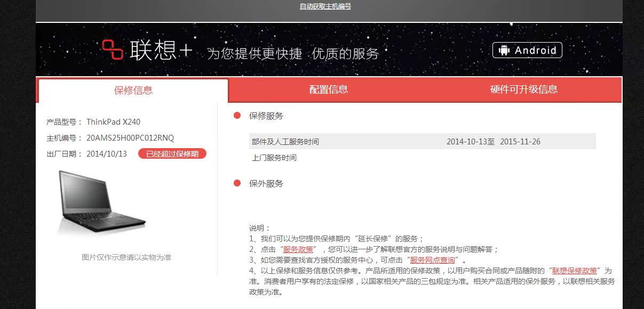Open the 硬件可升级信息 tab

click(x=524, y=90)
